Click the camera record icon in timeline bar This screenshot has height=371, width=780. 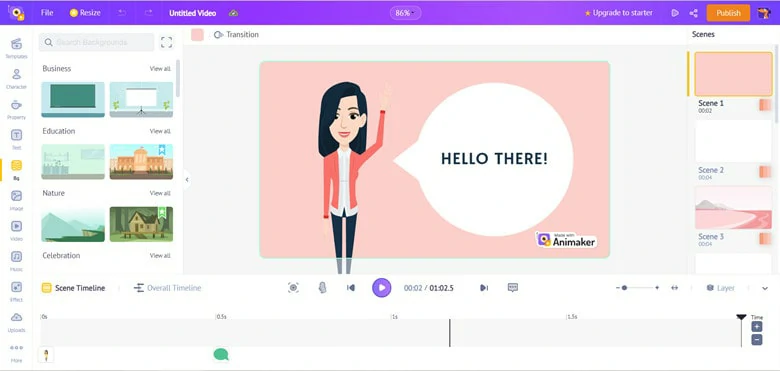[x=293, y=287]
